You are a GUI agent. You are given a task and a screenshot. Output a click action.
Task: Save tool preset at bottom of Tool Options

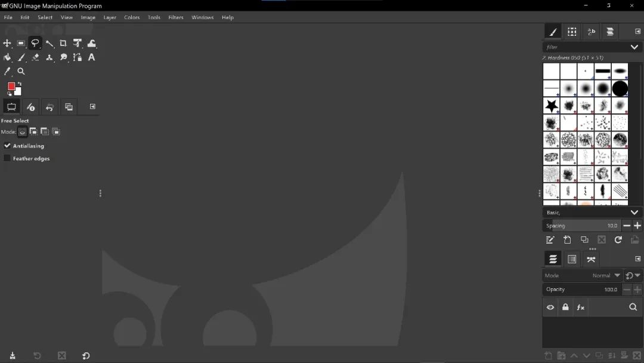tap(13, 356)
